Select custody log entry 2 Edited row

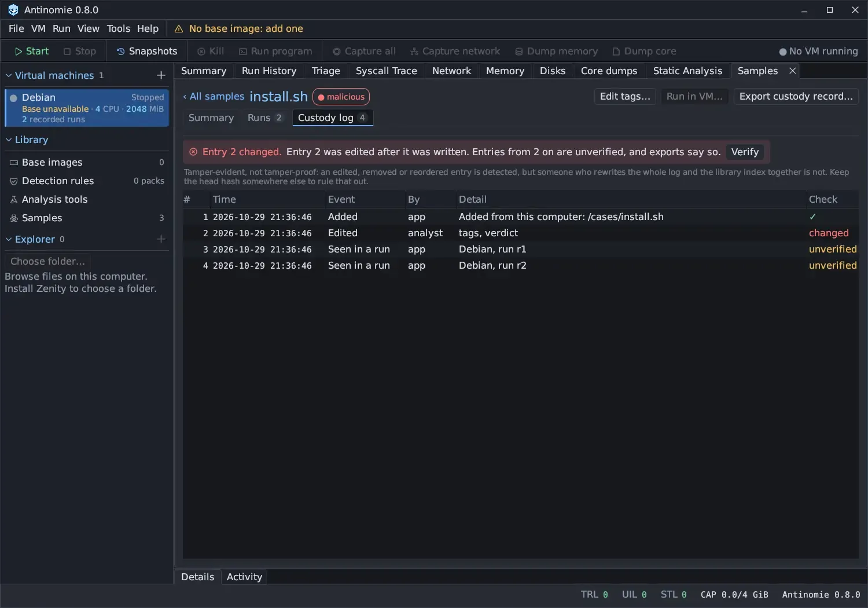tap(520, 233)
